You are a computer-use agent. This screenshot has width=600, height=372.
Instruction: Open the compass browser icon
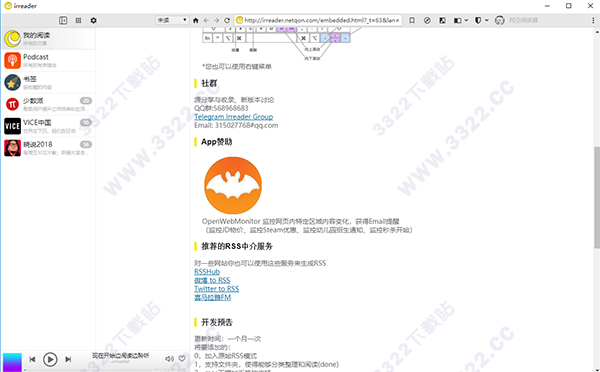coord(427,20)
